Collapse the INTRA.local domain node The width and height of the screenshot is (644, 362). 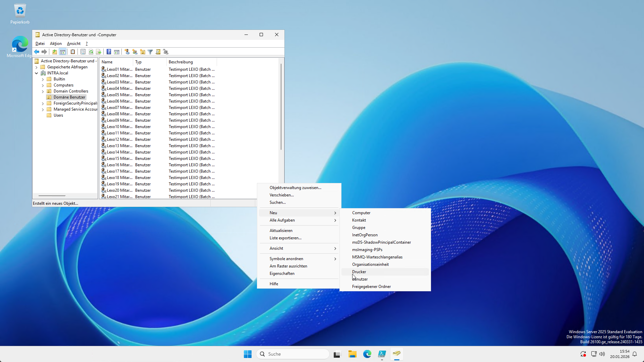click(36, 73)
